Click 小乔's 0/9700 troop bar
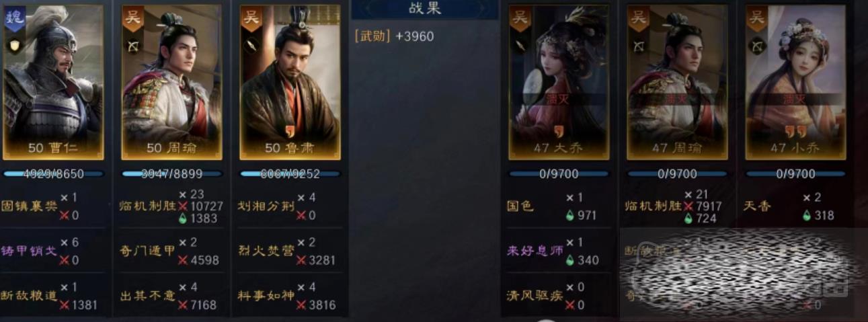Image resolution: width=868 pixels, height=322 pixels. [x=795, y=173]
